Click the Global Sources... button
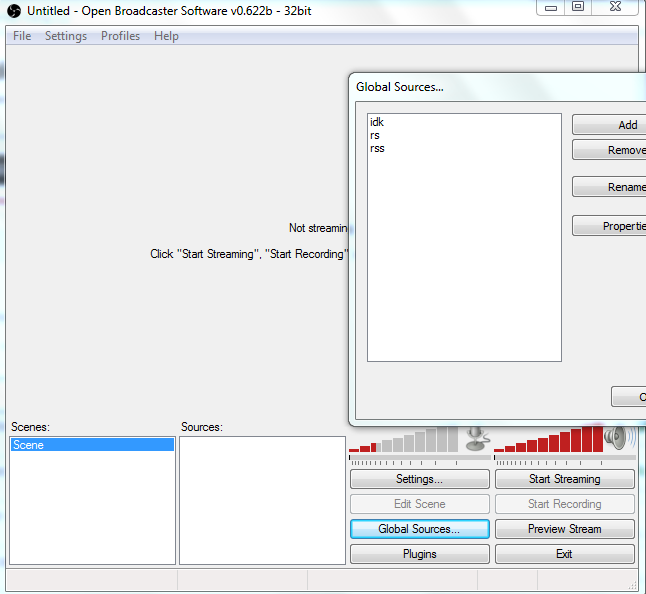This screenshot has height=594, width=646. click(420, 529)
